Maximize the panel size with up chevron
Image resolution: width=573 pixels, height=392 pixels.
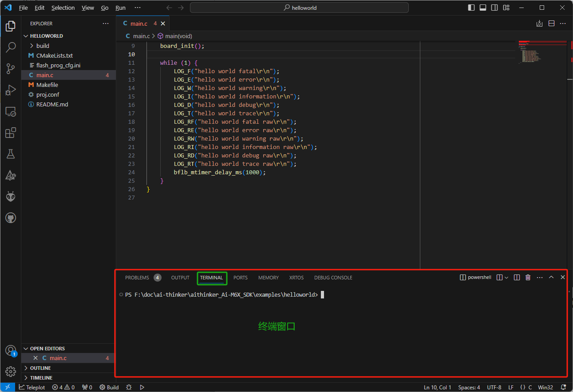551,277
